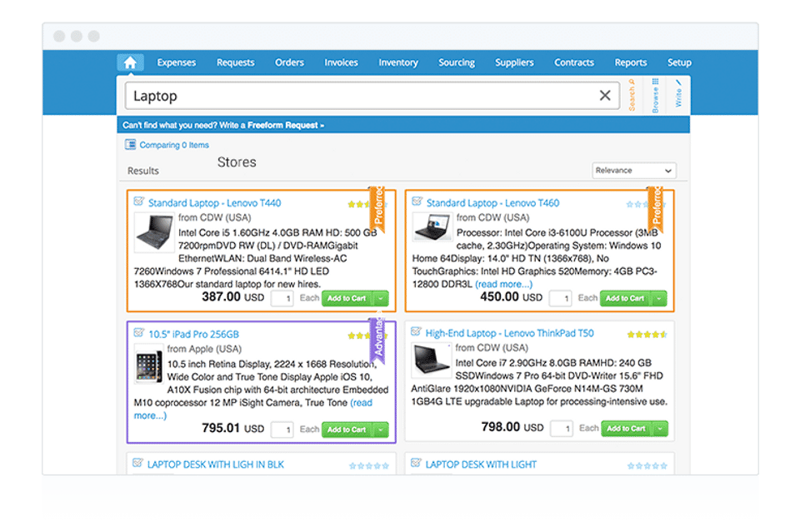This screenshot has height=532, width=800.
Task: Rate LAPTOP DESK WITH LIGH IN BLK stars
Action: click(x=369, y=465)
